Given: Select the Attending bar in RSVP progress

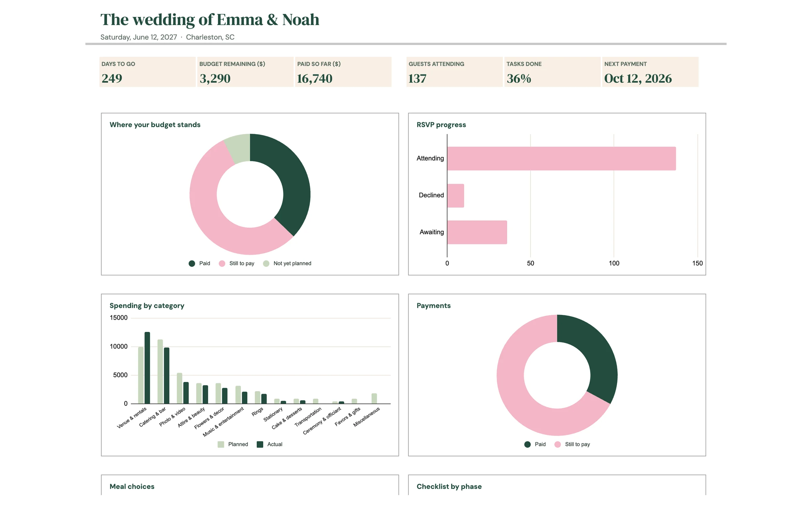Looking at the screenshot, I should click(561, 158).
